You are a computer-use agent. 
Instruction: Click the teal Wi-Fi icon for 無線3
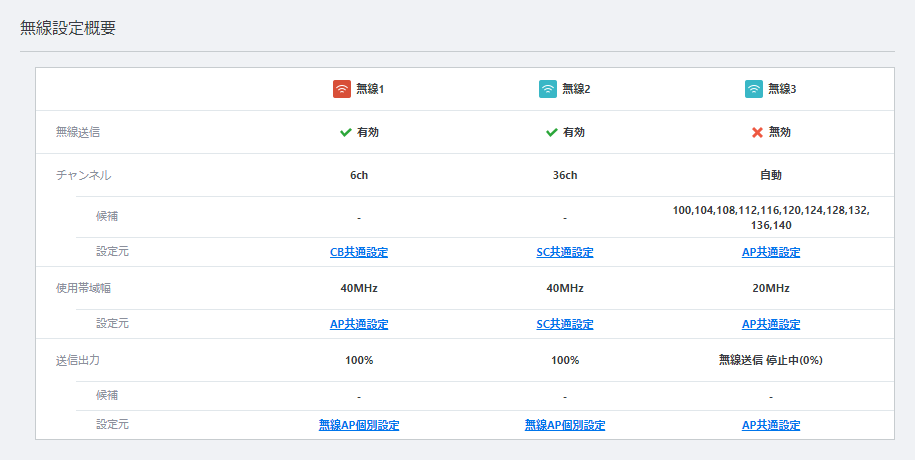[754, 89]
